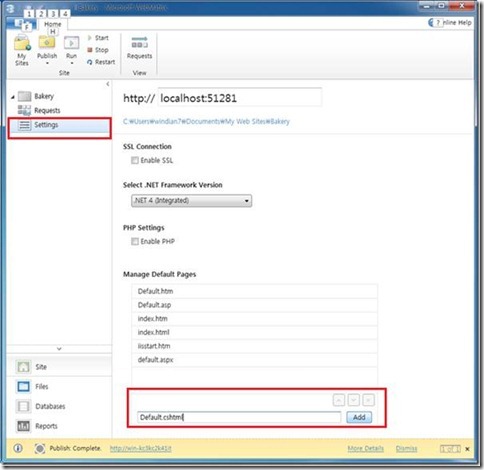Viewport: 484px width, 470px height.
Task: Open the Home ribbon tab
Action: (53, 24)
